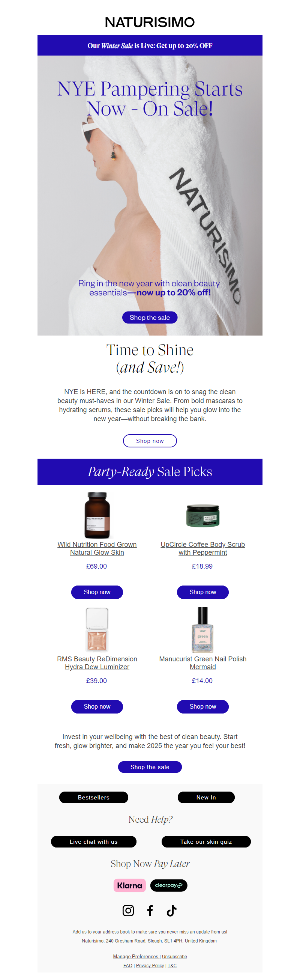Image resolution: width=300 pixels, height=980 pixels.
Task: Open the Facebook social icon
Action: click(150, 911)
